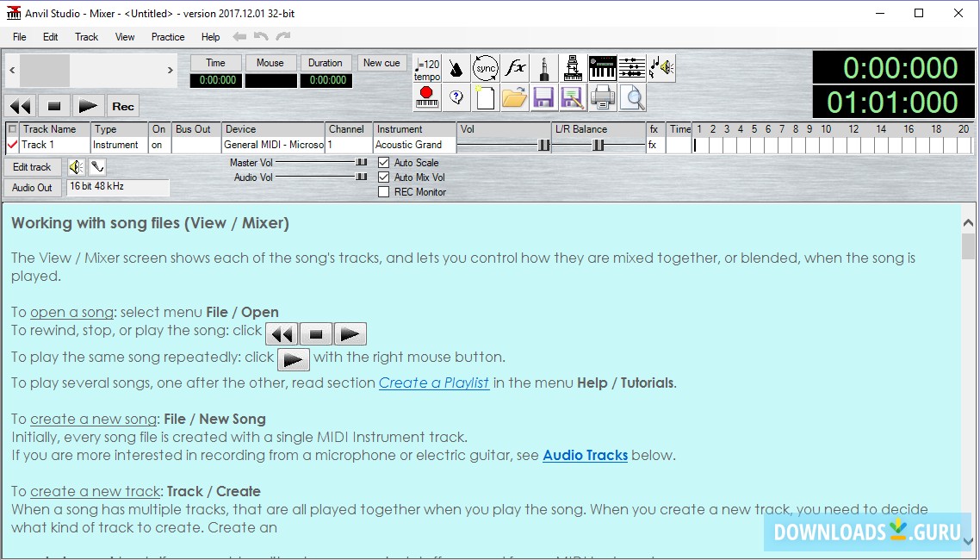The height and width of the screenshot is (560, 980).
Task: Click the back arrow in menu bar
Action: (239, 37)
